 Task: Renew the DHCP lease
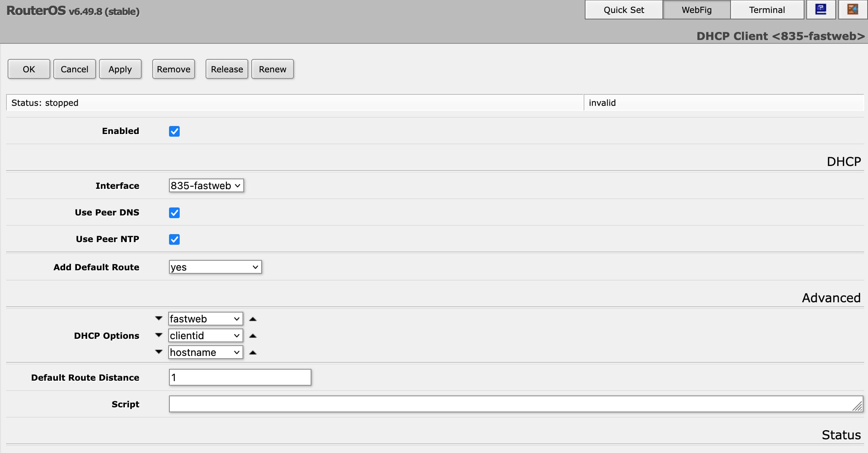273,69
